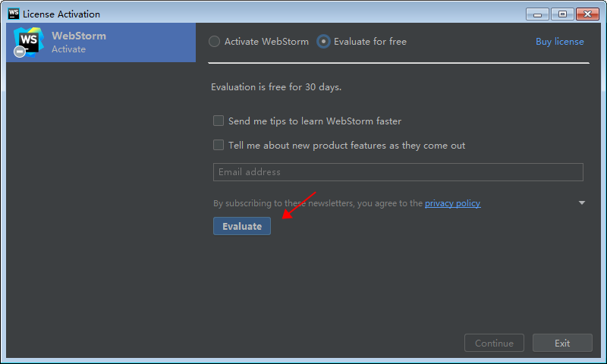Viewport: 607px width, 364px height.
Task: Click the WS icon in title bar
Action: click(x=14, y=14)
